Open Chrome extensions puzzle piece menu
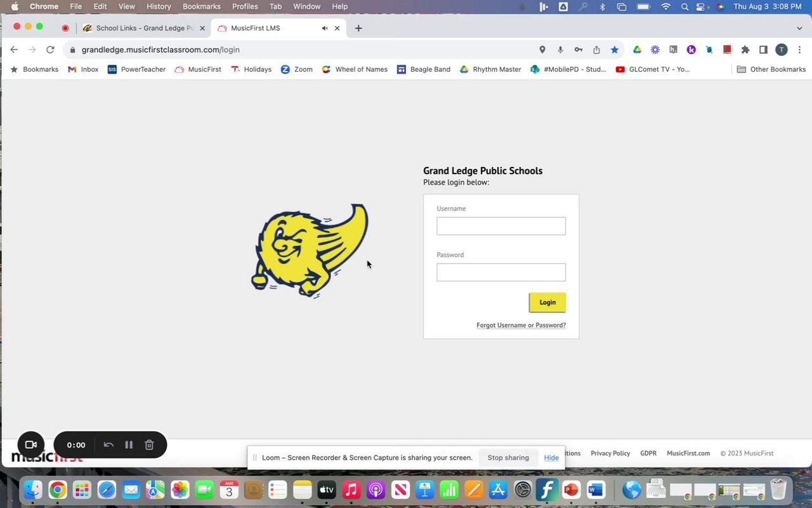Viewport: 812px width, 508px height. pyautogui.click(x=745, y=50)
